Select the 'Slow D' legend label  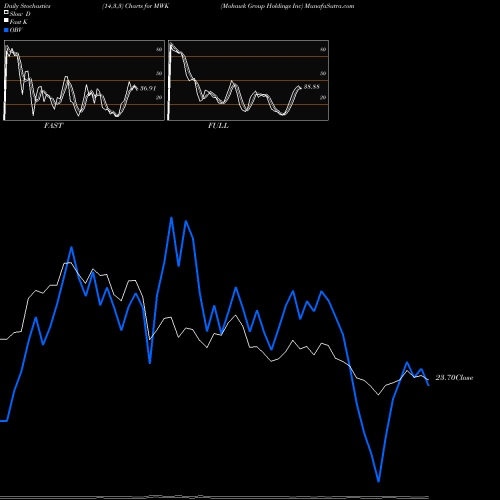point(20,14)
